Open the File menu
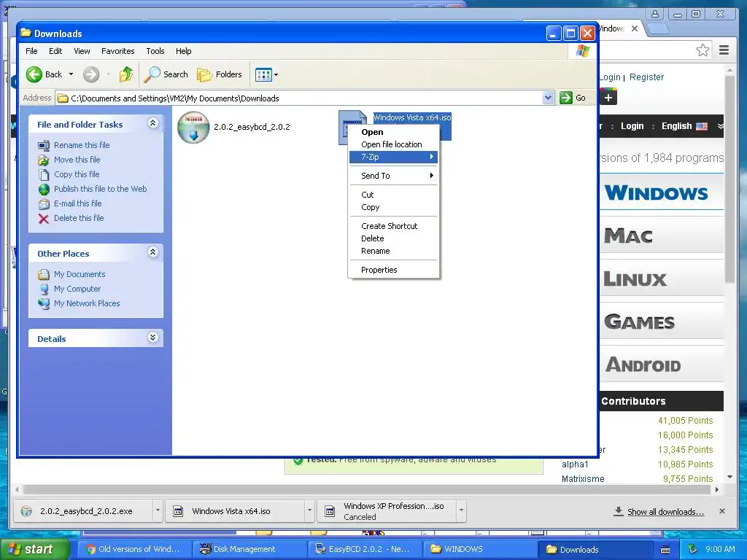 tap(31, 51)
